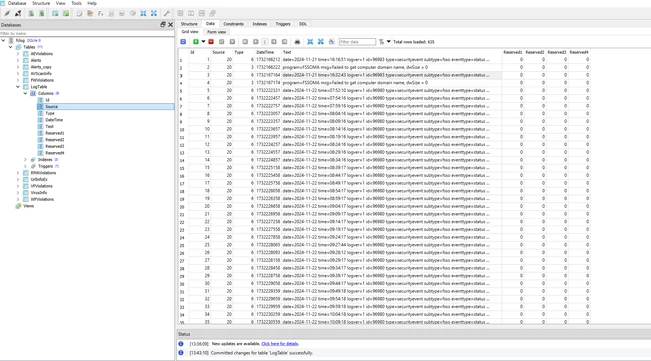Viewport: 651px width, 361px height.
Task: Undock the Databases panel with float icon
Action: [x=163, y=24]
